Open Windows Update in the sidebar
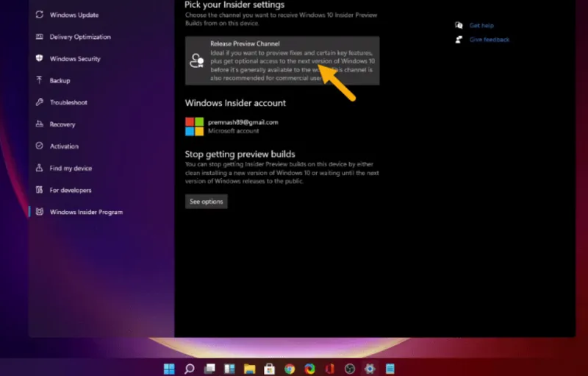This screenshot has height=376, width=588. tap(74, 15)
